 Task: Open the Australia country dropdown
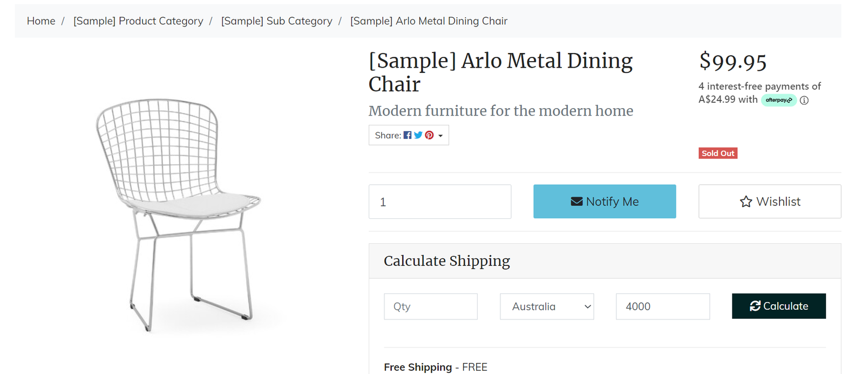pyautogui.click(x=547, y=306)
